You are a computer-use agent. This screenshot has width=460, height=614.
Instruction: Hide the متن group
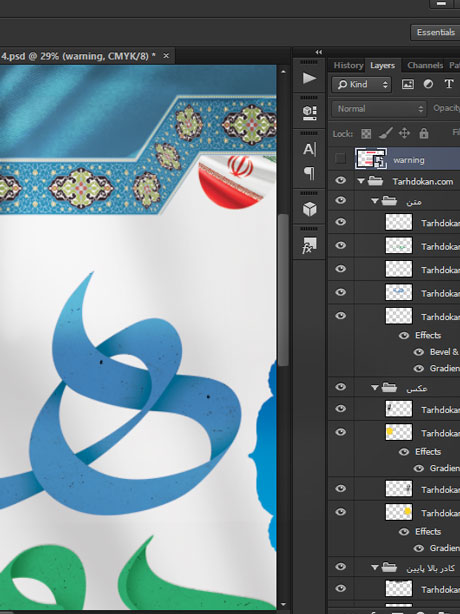(x=341, y=200)
